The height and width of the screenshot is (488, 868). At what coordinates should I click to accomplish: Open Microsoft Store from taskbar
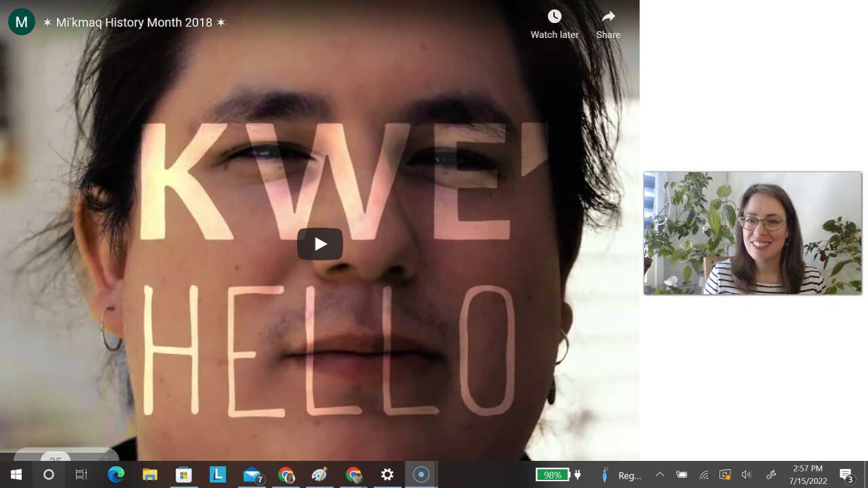pos(184,474)
